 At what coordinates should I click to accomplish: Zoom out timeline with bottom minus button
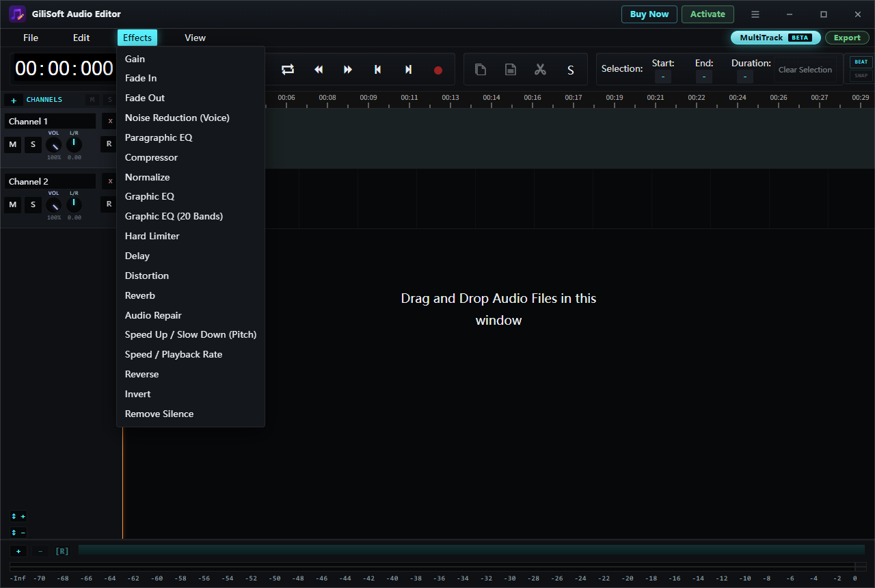pos(40,551)
